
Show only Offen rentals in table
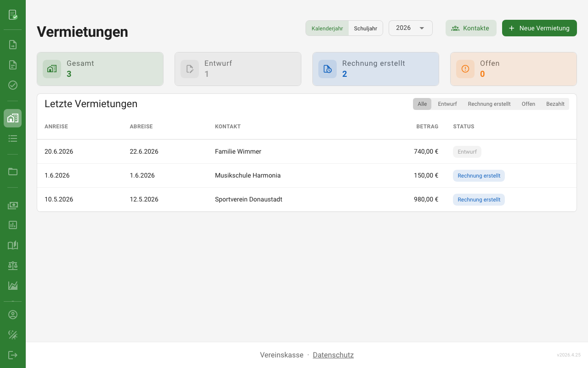pyautogui.click(x=528, y=104)
